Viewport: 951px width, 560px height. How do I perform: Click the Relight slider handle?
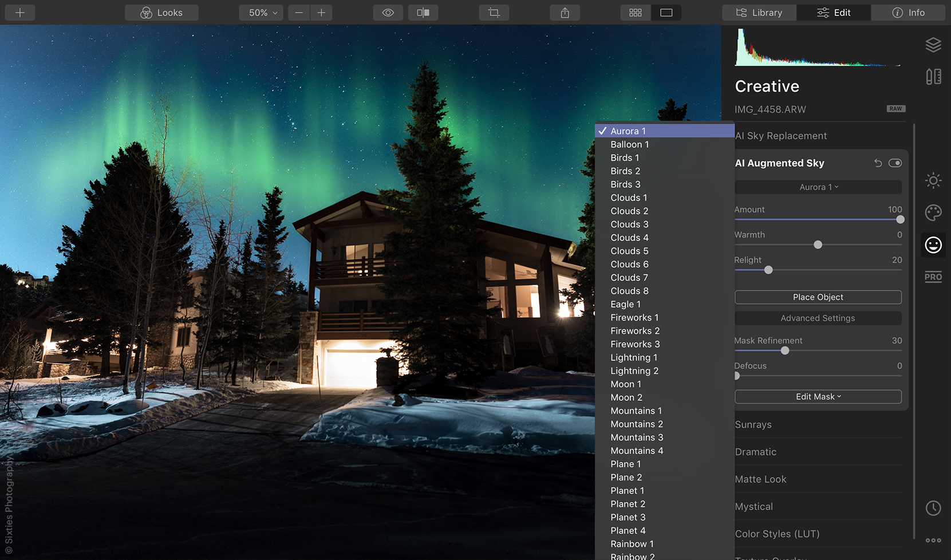coord(768,270)
